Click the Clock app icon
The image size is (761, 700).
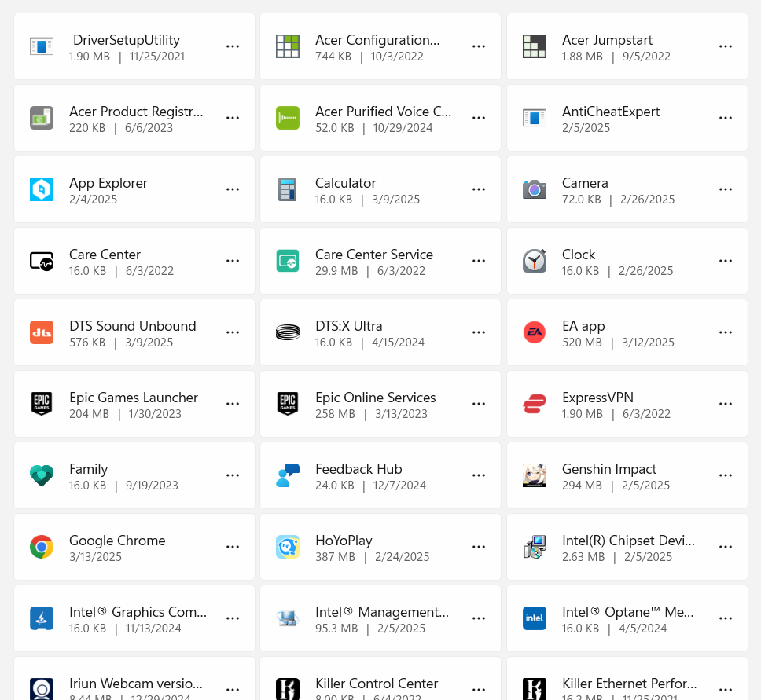point(535,261)
